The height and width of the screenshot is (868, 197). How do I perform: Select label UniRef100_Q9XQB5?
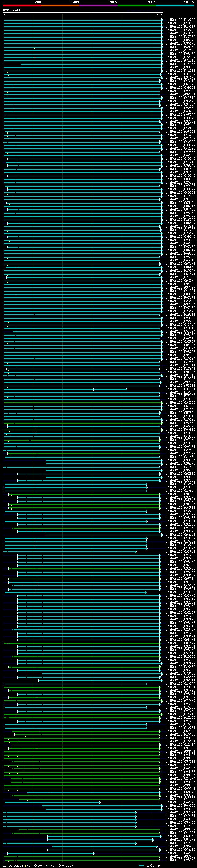pos(180,403)
